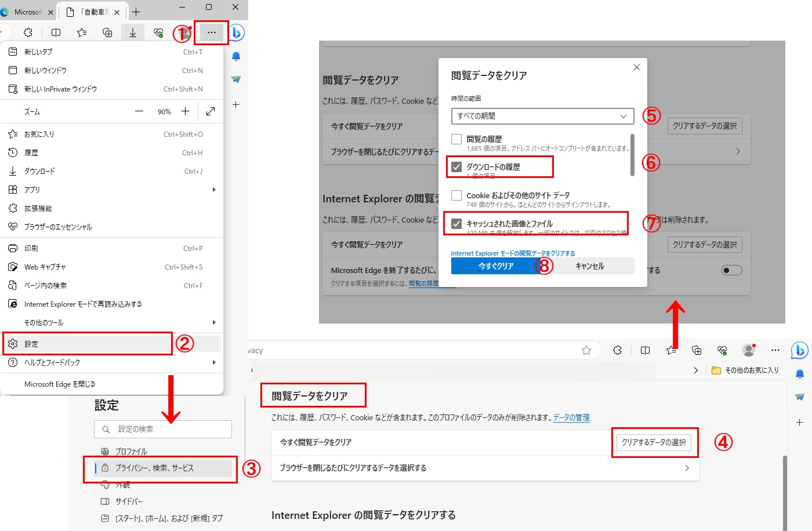Open 設定 from the menu
This screenshot has width=812, height=531.
pos(112,344)
